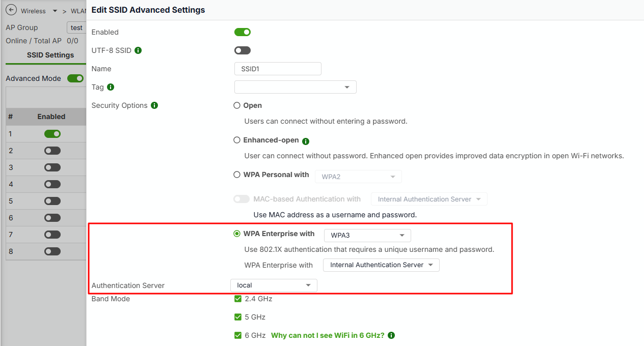Switch to the SSID Settings tab

(x=50, y=55)
